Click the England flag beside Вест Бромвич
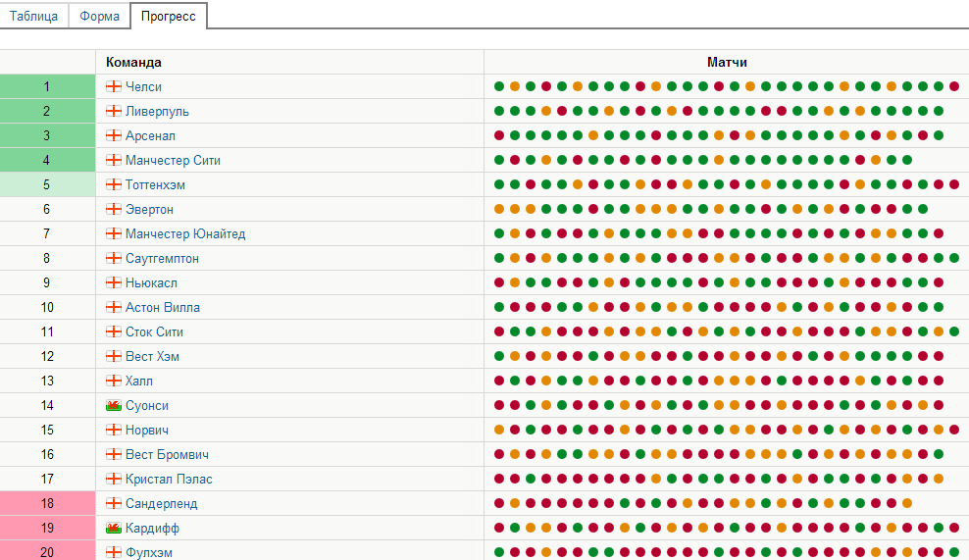This screenshot has height=560, width=969. (114, 454)
